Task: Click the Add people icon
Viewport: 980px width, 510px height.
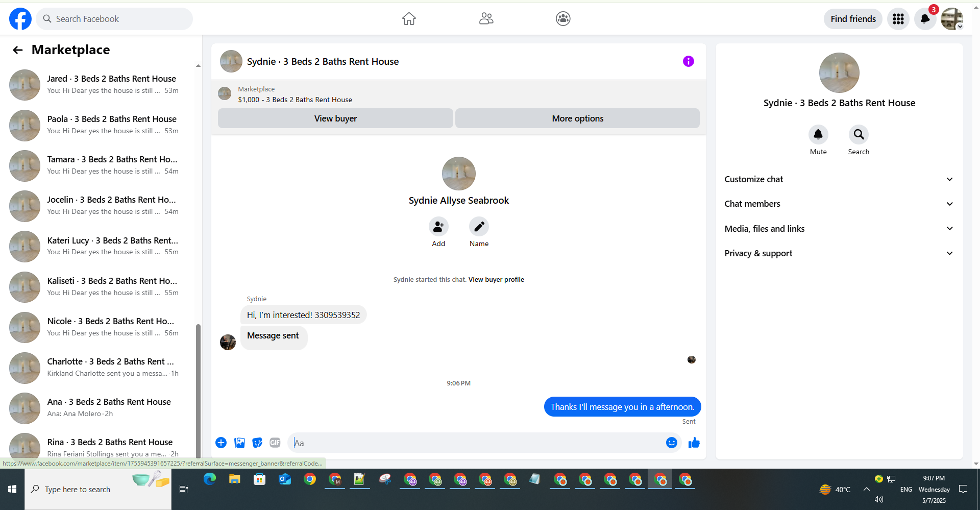Action: pos(438,227)
